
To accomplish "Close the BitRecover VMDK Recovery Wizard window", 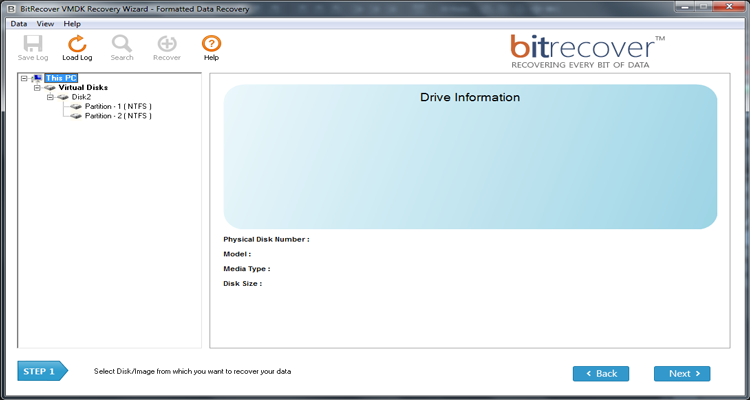I will point(729,7).
